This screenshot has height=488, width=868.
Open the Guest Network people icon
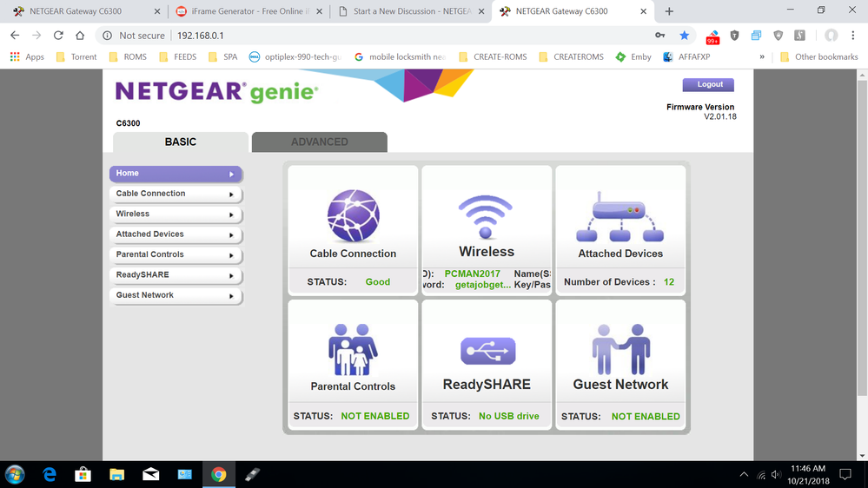click(x=620, y=349)
